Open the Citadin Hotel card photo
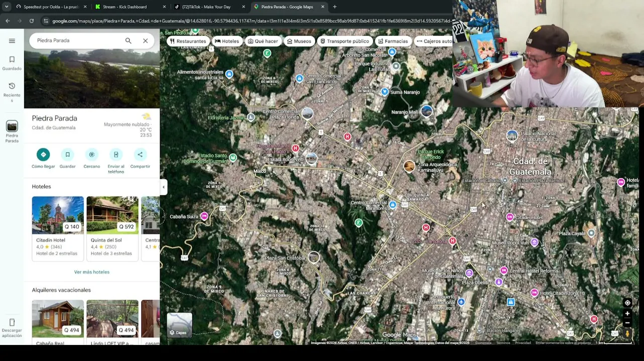 click(x=58, y=215)
